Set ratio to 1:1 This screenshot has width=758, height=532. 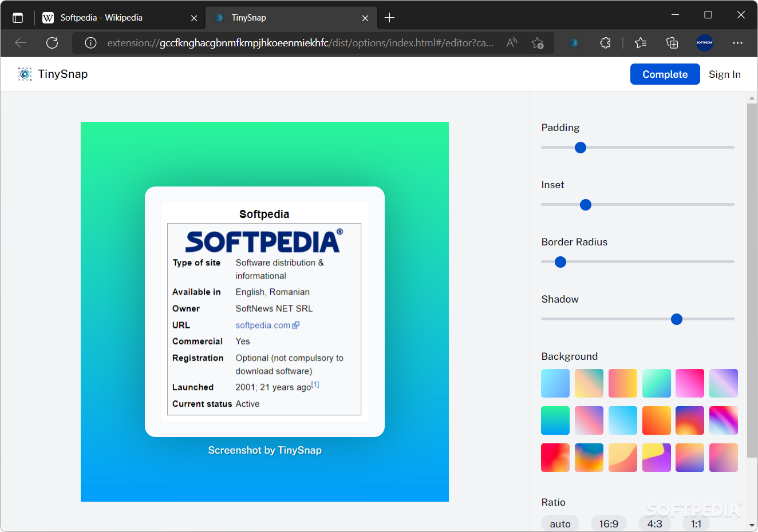point(696,523)
